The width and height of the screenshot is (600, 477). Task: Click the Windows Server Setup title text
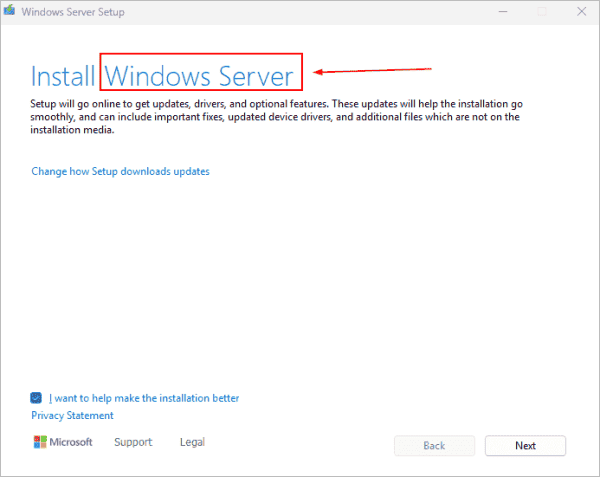tap(73, 12)
